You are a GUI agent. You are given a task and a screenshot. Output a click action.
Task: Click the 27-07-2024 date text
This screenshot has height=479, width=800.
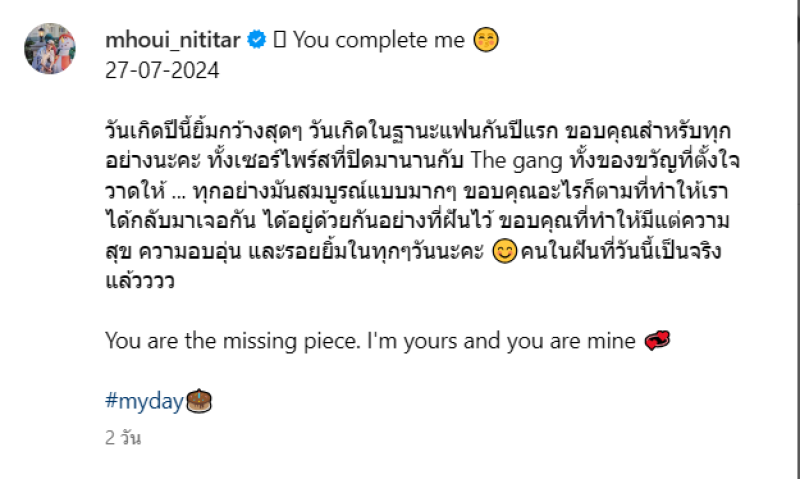point(162,71)
